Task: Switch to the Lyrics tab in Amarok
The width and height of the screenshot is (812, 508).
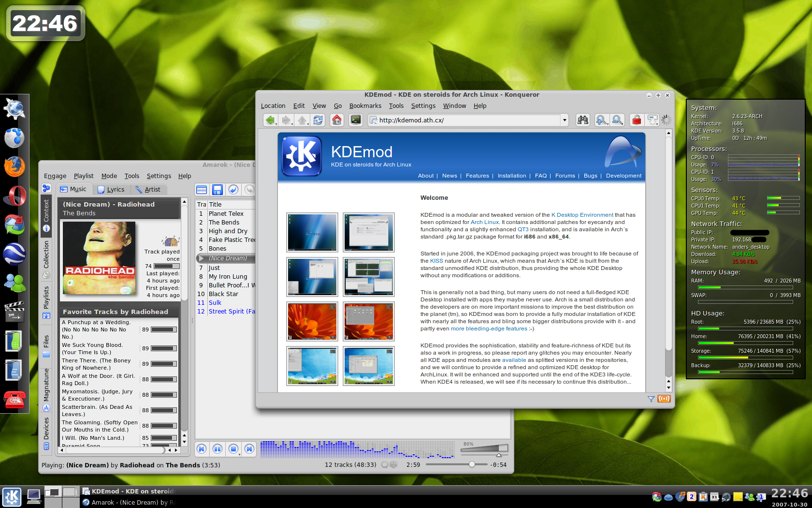Action: point(111,190)
